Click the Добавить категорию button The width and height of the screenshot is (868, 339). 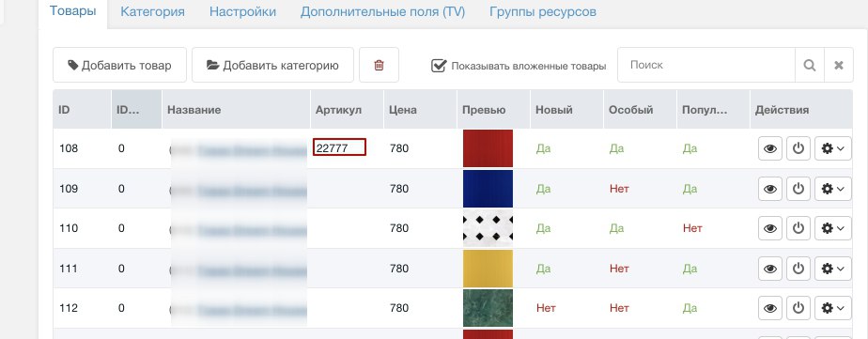pyautogui.click(x=272, y=65)
